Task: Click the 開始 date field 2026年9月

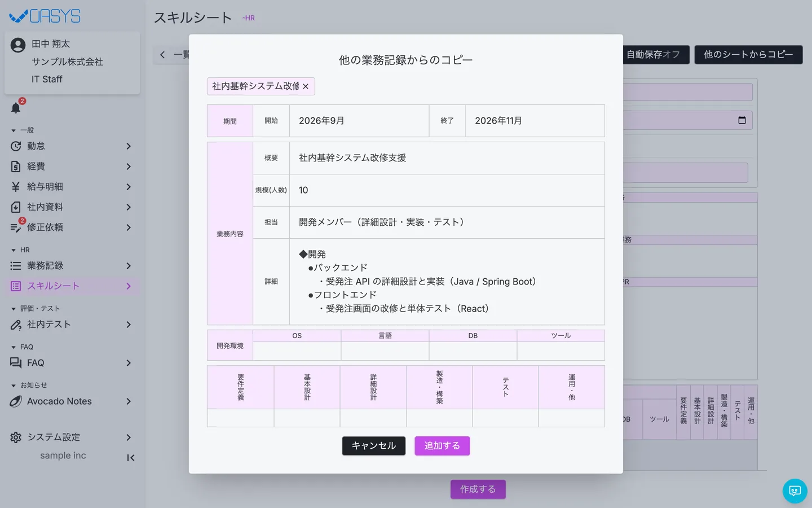Action: 359,121
